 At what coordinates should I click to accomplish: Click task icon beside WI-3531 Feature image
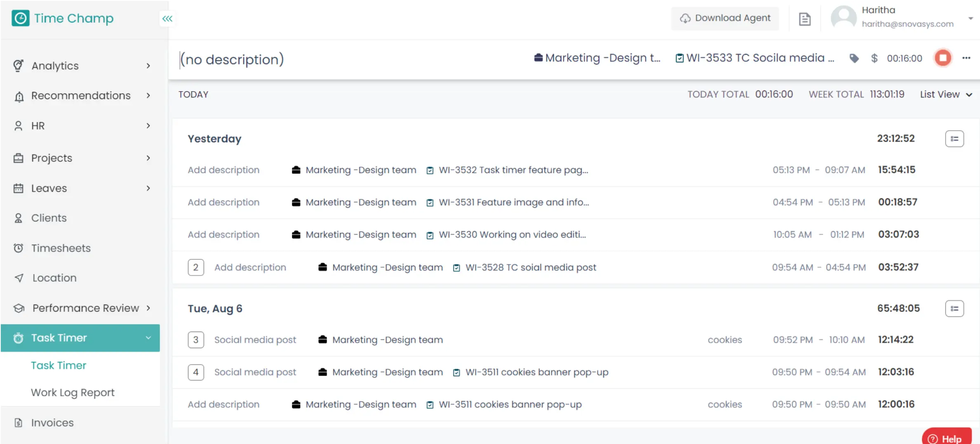tap(430, 203)
